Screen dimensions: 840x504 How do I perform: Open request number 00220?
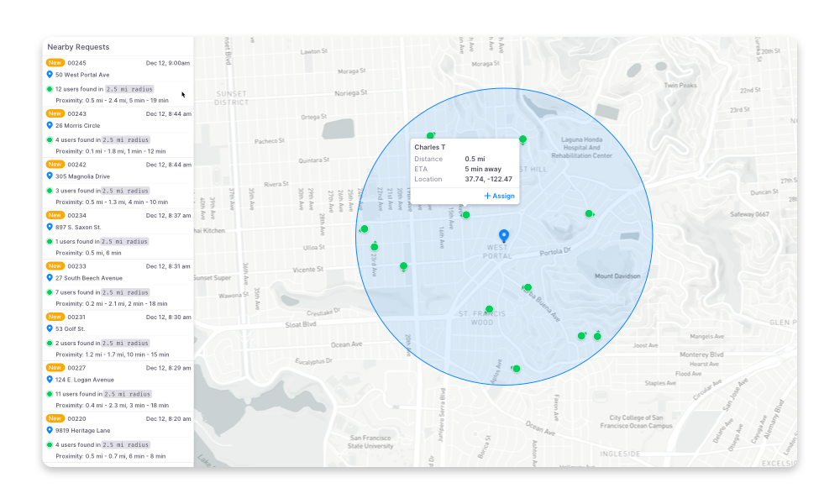76,419
